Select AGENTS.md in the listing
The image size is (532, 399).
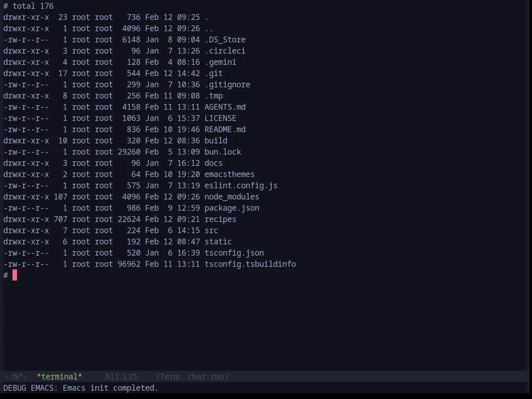click(225, 107)
